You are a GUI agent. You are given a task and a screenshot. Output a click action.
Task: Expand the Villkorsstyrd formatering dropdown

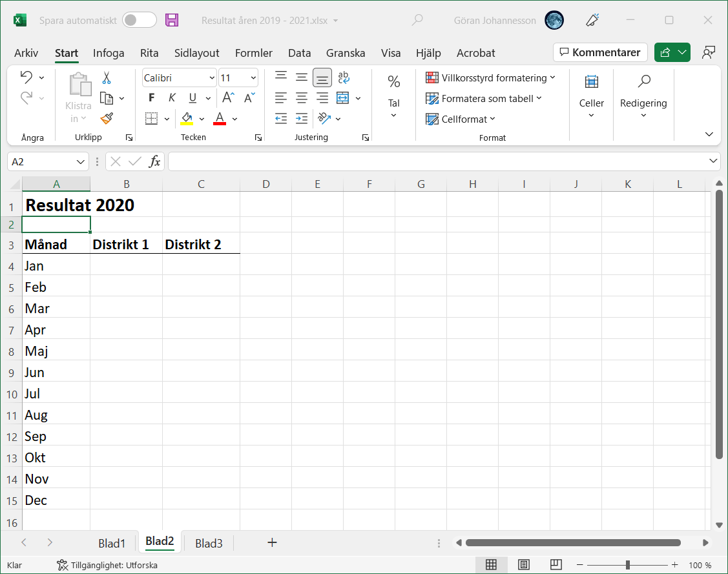point(490,78)
